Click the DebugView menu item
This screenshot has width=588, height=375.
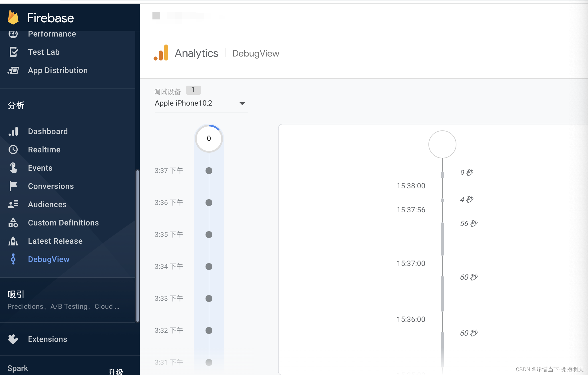49,259
